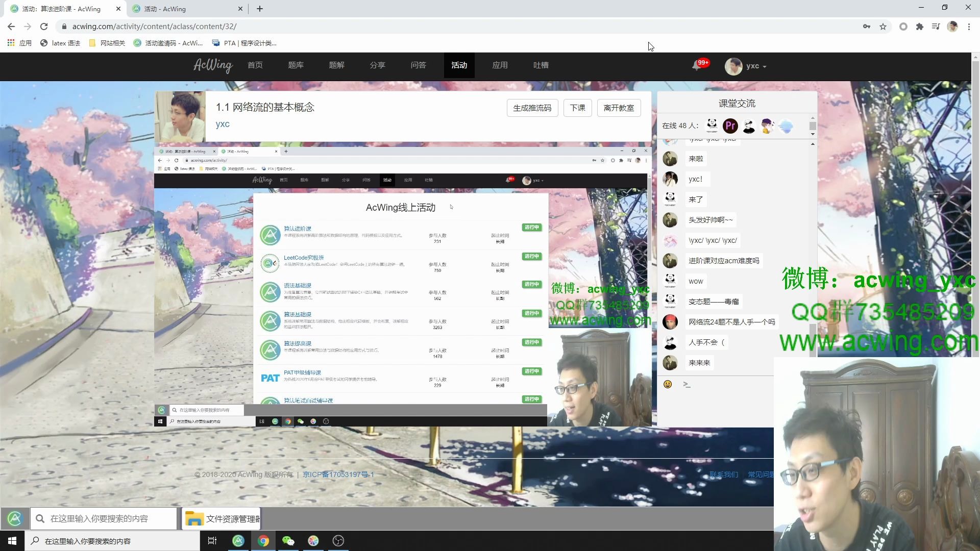Image resolution: width=980 pixels, height=551 pixels.
Task: Open 题库 in navigation
Action: click(296, 65)
